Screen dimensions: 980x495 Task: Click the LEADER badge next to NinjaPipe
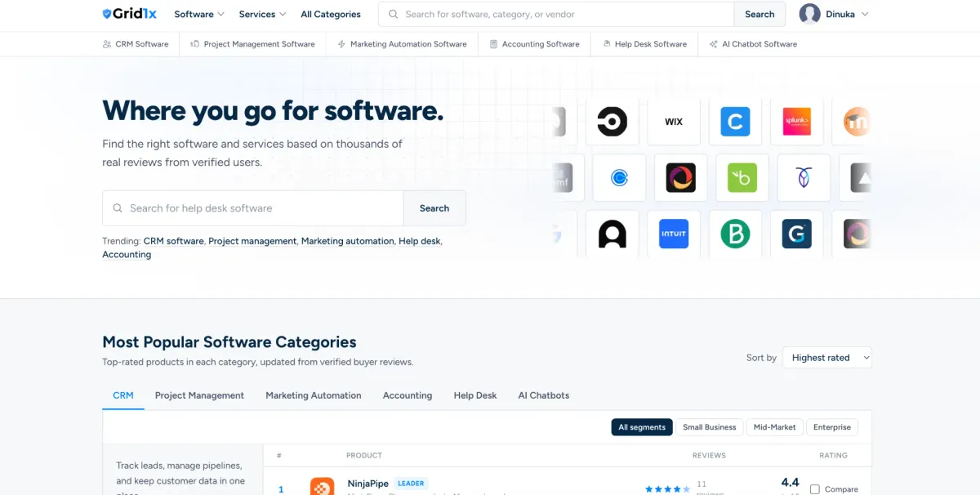pos(411,483)
